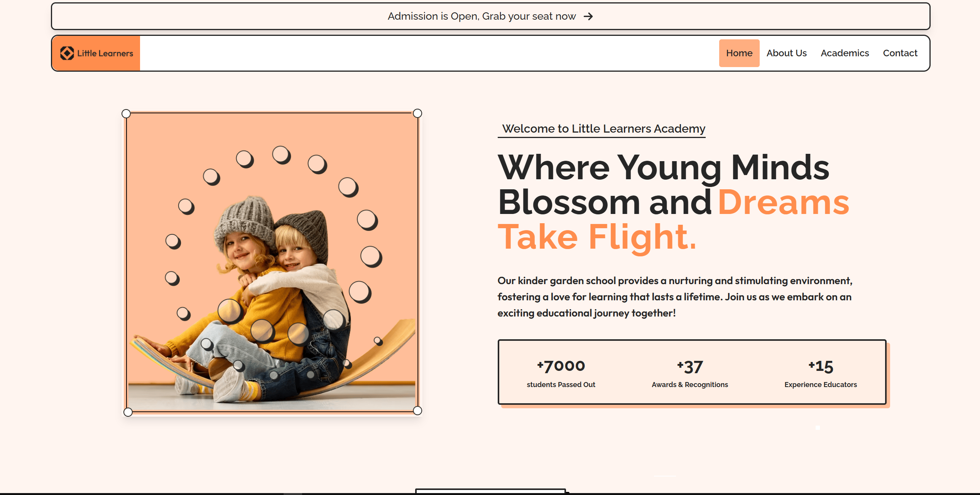
Task: Open the Home navigation tab
Action: point(739,53)
